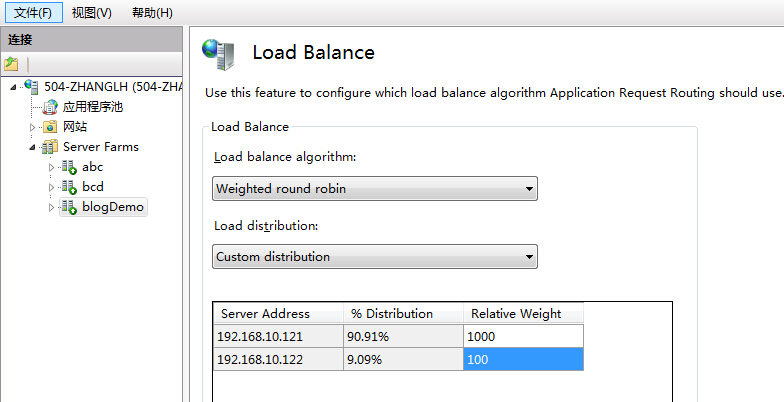The image size is (784, 402).
Task: Expand the abc server farm
Action: point(52,168)
